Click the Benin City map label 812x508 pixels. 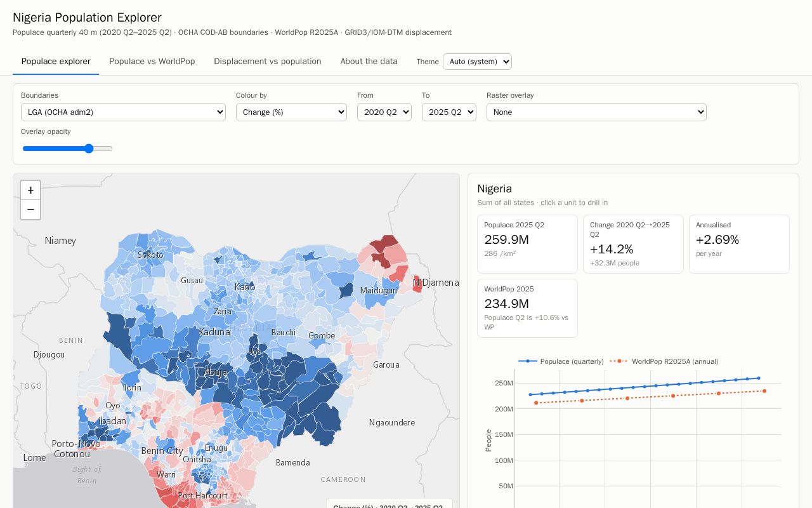click(162, 451)
